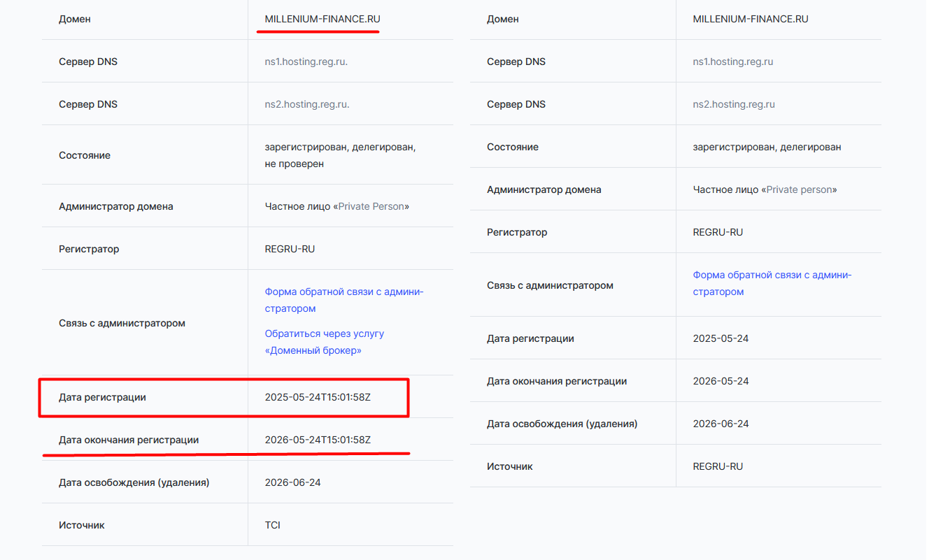Click the «Источник» value REGRU-RU in right table
This screenshot has height=560, width=943.
pos(718,466)
